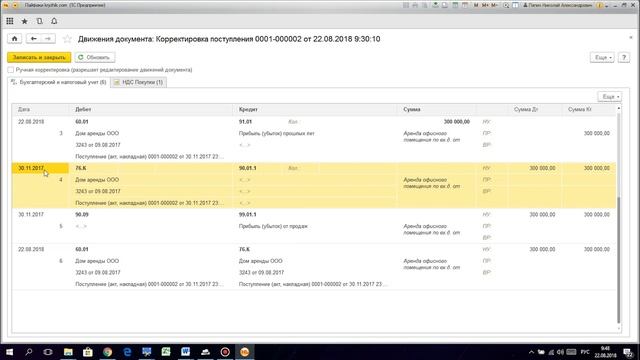Select the amount 300 000,00 in row 3
The width and height of the screenshot is (640, 360).
457,122
